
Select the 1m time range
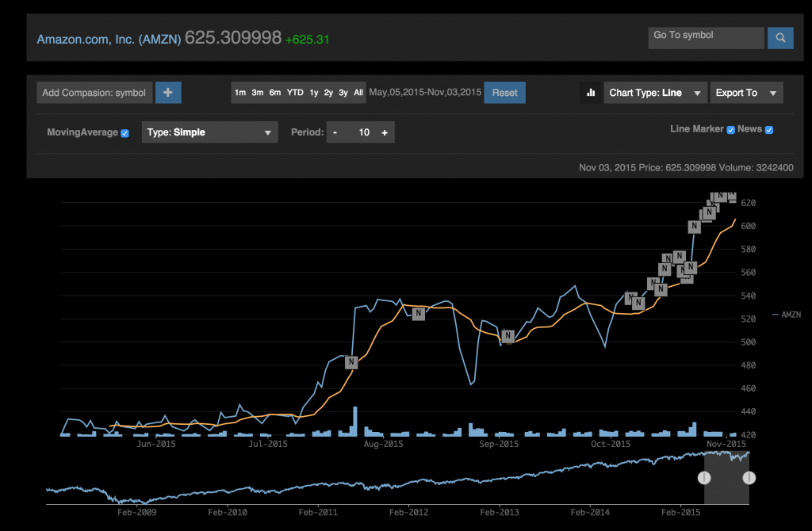[x=240, y=93]
